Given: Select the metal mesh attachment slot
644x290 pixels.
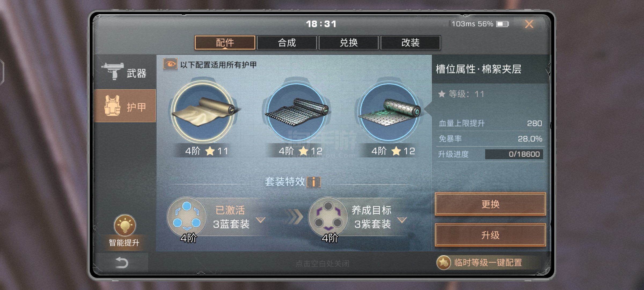Looking at the screenshot, I should point(296,111).
